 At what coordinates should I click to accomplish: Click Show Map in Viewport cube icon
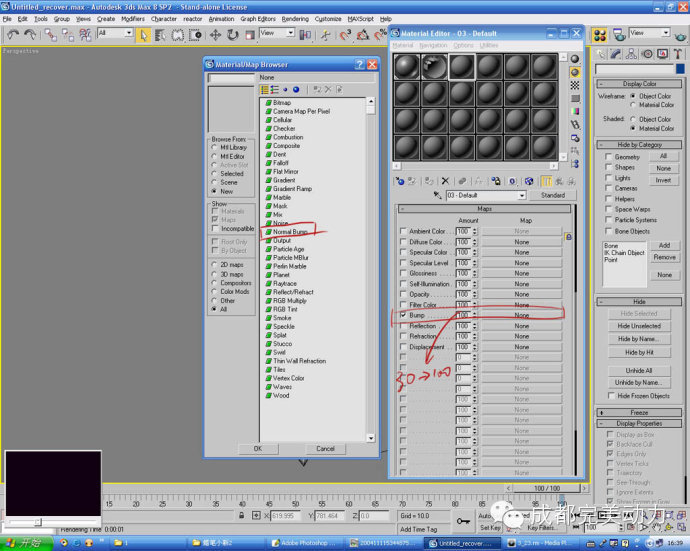[529, 181]
